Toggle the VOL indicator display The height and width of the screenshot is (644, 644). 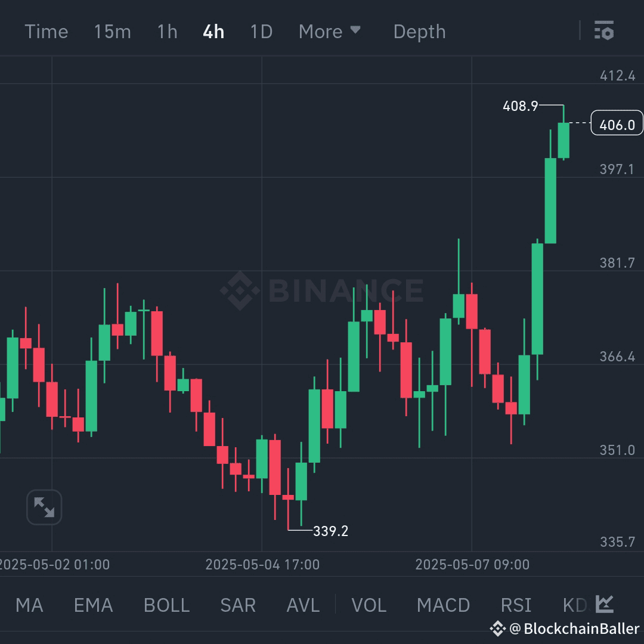coord(369,605)
